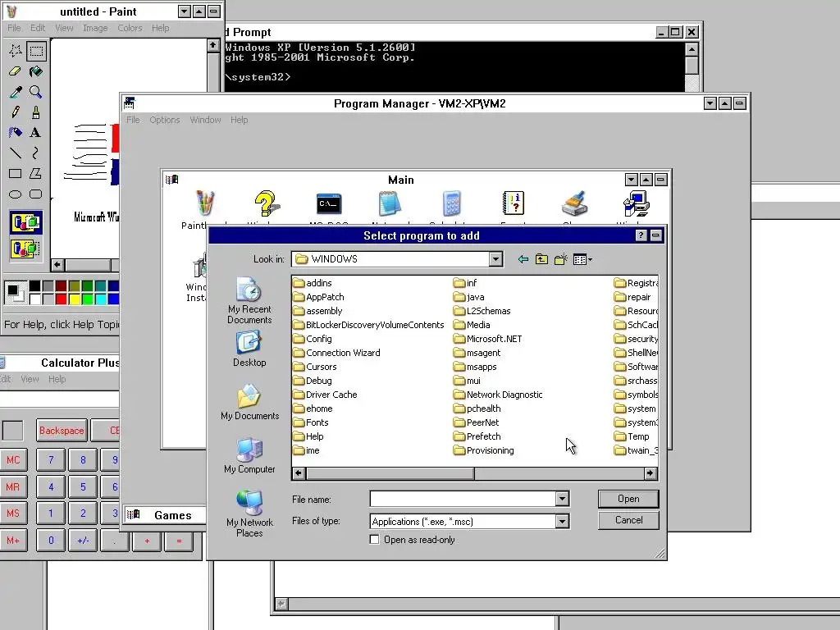
Task: Click the file list horizontal scrollbar right arrow
Action: coord(650,473)
